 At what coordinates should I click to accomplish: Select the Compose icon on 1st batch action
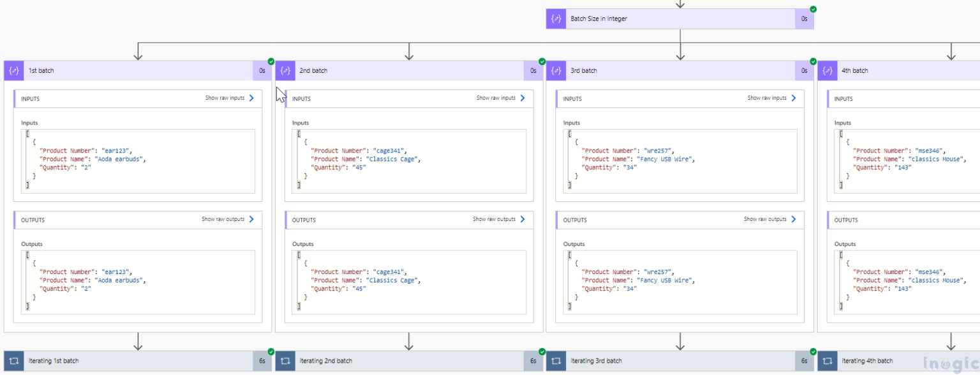coord(13,70)
